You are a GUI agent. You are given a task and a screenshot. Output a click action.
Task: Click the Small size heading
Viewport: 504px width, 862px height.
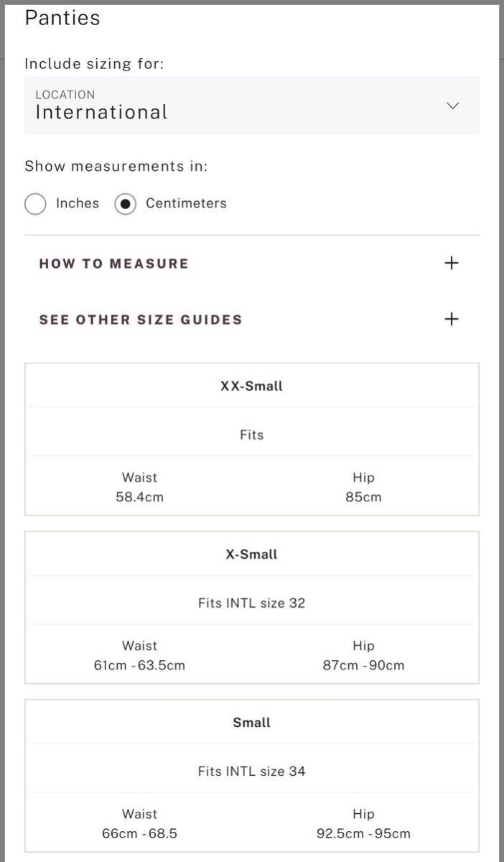click(251, 723)
